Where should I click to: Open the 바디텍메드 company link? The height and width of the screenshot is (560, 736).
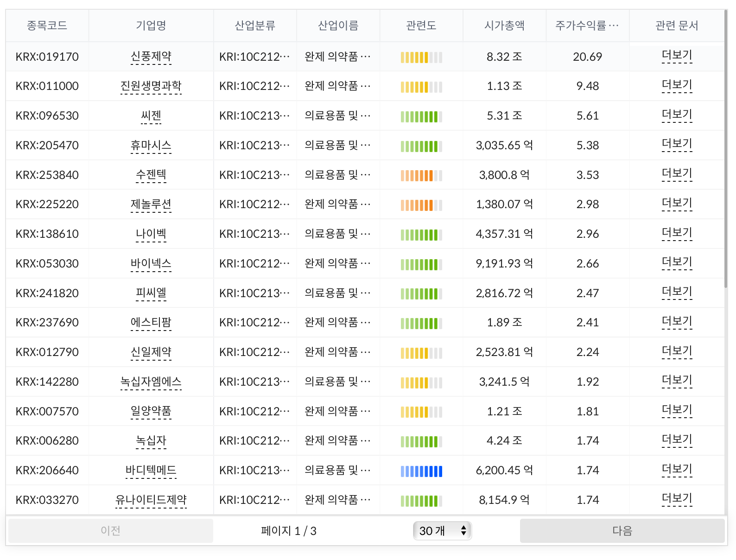(x=151, y=471)
